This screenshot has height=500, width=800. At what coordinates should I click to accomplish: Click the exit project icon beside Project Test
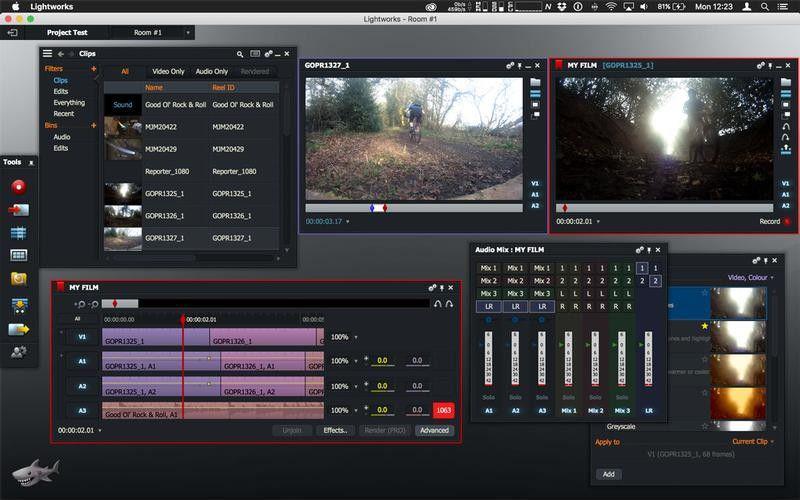click(12, 32)
